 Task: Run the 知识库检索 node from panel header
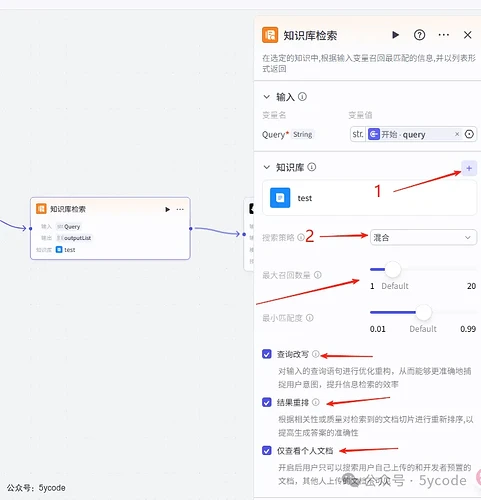(x=395, y=35)
